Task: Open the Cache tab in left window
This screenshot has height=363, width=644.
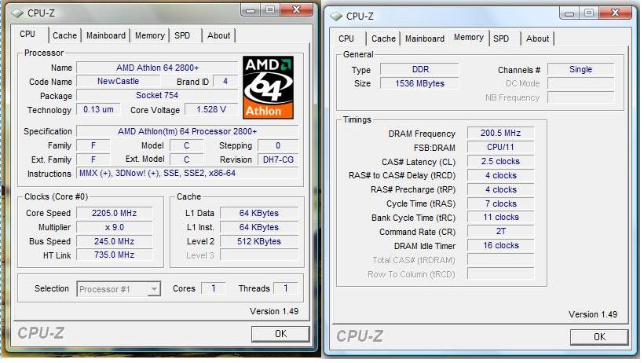Action: pos(64,35)
